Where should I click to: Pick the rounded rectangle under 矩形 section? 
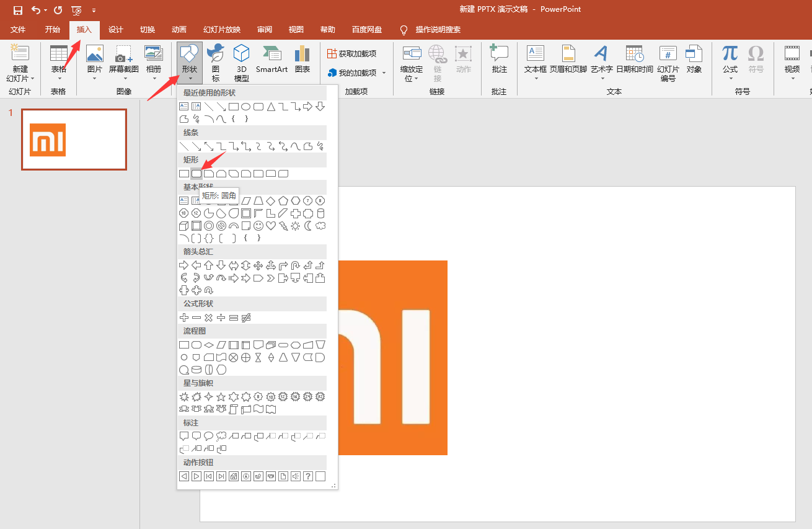[x=196, y=174]
